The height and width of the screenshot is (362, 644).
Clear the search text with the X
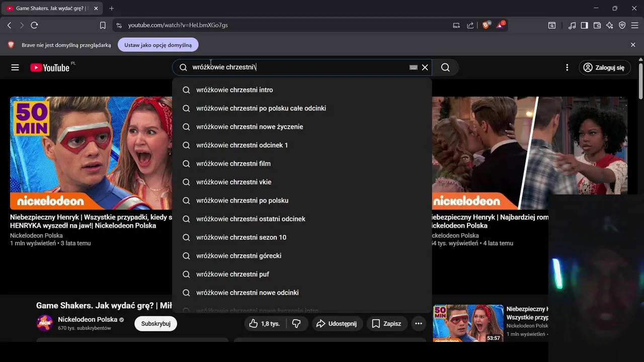[x=425, y=67]
